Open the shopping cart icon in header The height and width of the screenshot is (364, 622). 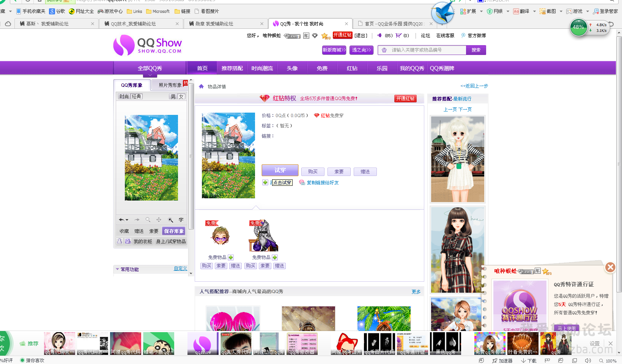click(x=398, y=36)
